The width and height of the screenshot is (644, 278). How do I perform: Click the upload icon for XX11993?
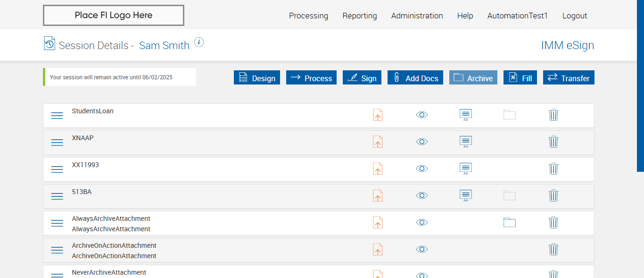point(378,168)
